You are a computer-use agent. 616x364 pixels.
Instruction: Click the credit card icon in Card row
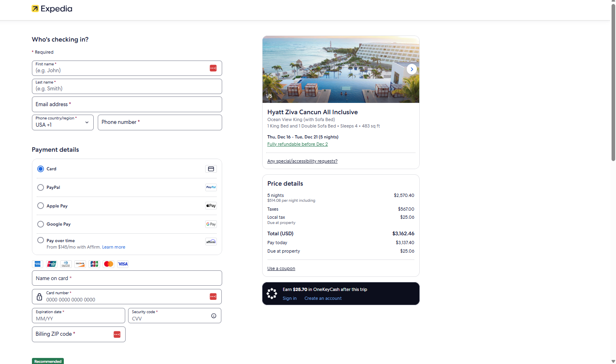[211, 169]
